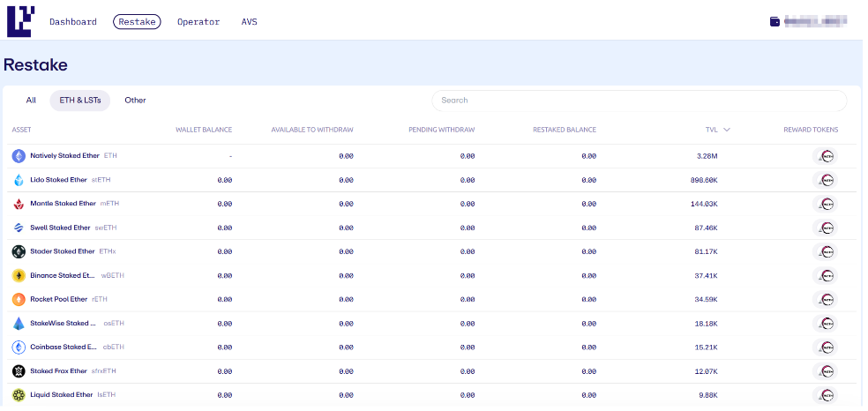Open the Dashboard page
868x411 pixels.
point(73,22)
